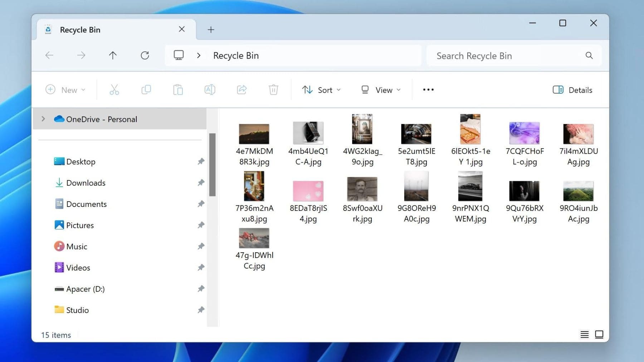Close the Recycle Bin tab
This screenshot has height=362, width=644.
tap(182, 29)
